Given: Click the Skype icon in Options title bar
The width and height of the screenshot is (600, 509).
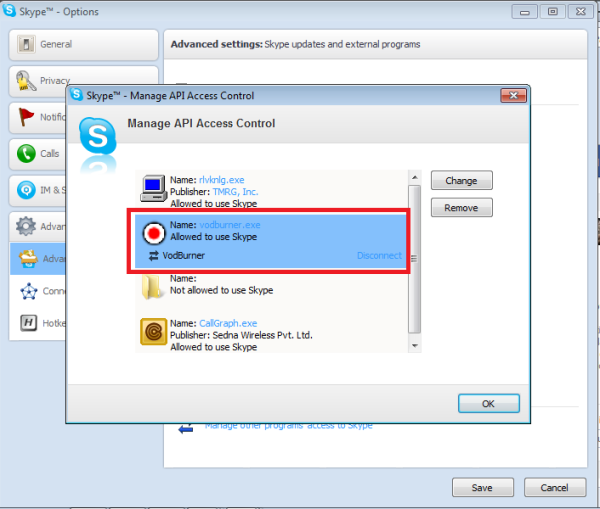Looking at the screenshot, I should 9,10.
